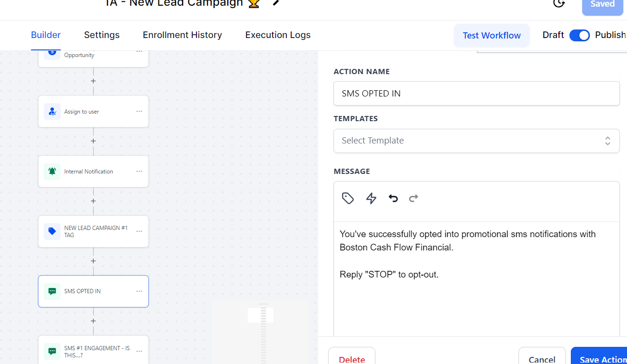Click the redo arrow in message editor
The image size is (627, 364).
click(x=413, y=198)
